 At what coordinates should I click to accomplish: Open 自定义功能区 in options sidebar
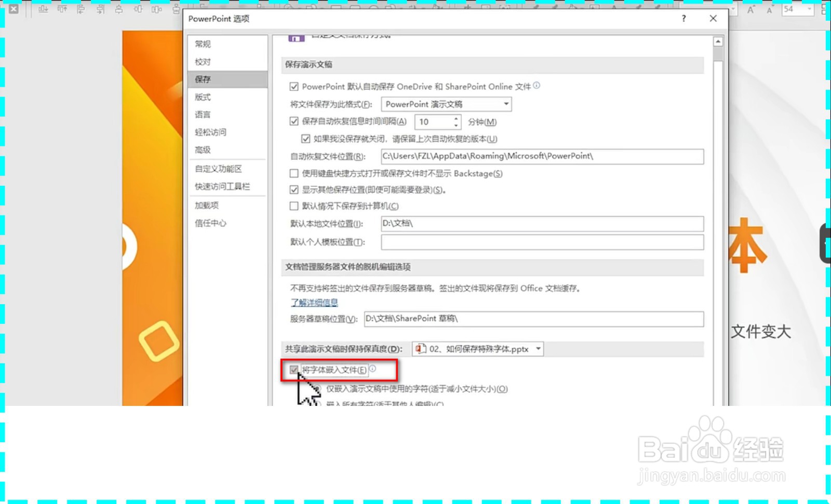[x=227, y=169]
